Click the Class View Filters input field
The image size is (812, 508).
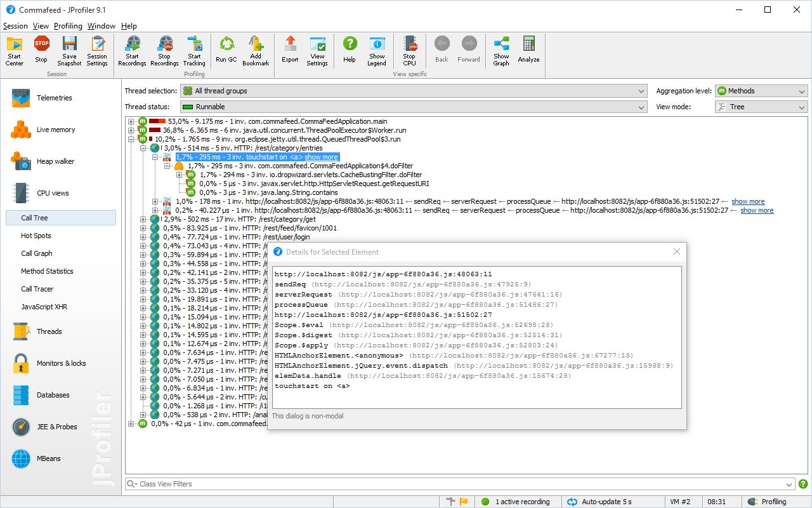pos(460,484)
